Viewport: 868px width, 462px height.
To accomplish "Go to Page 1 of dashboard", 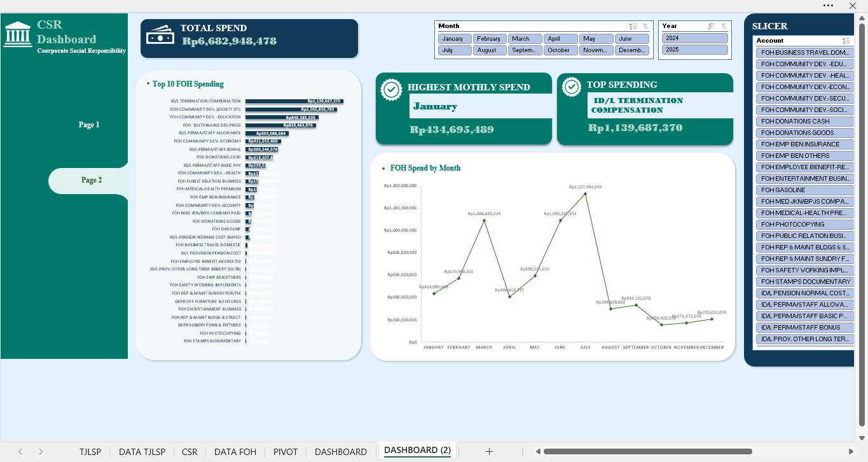I will point(89,125).
